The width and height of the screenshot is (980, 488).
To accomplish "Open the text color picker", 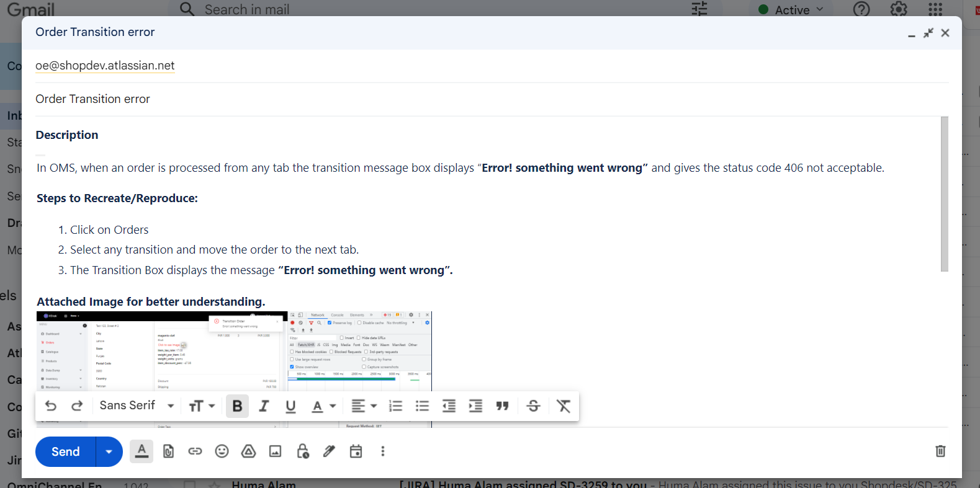I will 323,406.
